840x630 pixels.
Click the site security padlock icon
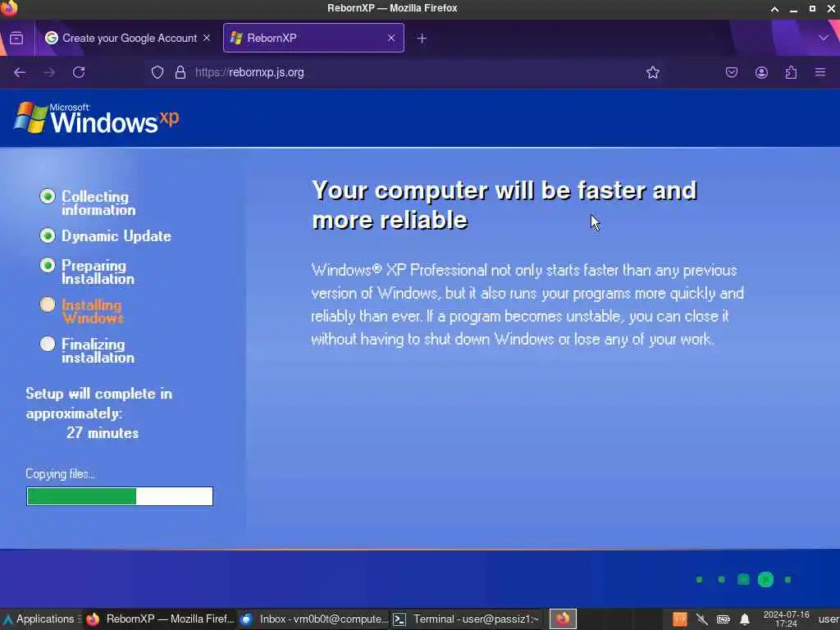point(180,72)
